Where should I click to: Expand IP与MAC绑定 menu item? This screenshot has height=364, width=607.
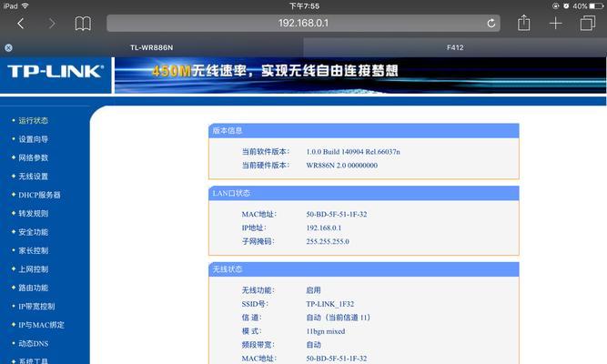point(42,325)
